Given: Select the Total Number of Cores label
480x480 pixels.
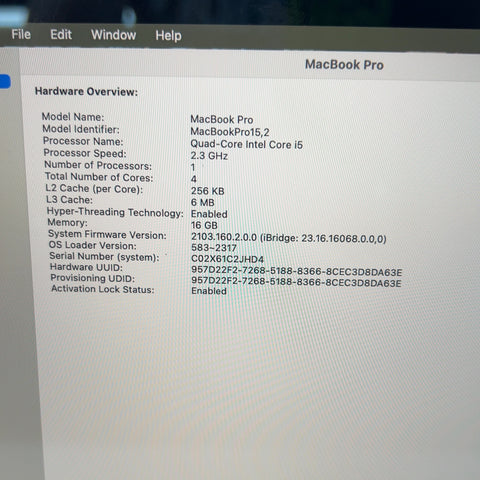Looking at the screenshot, I should tap(99, 177).
